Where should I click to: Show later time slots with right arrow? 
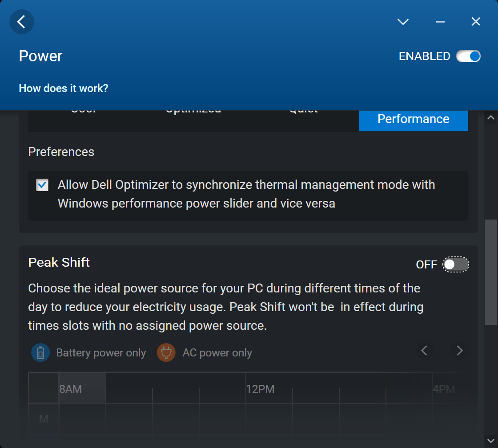pyautogui.click(x=459, y=351)
